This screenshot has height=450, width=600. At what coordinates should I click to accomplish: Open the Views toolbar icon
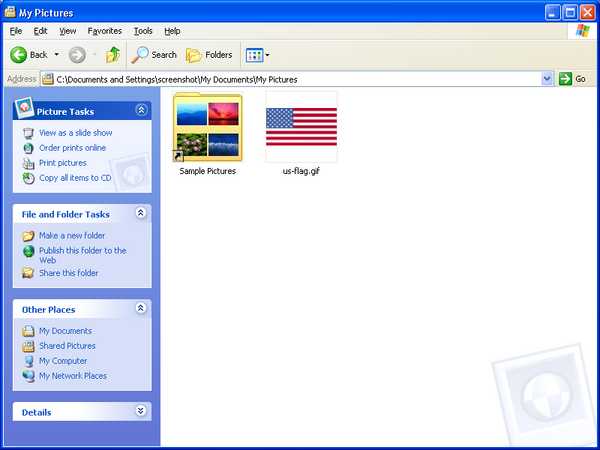pos(254,55)
